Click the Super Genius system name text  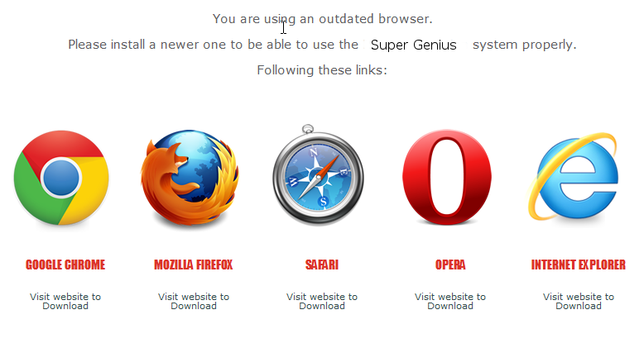414,45
